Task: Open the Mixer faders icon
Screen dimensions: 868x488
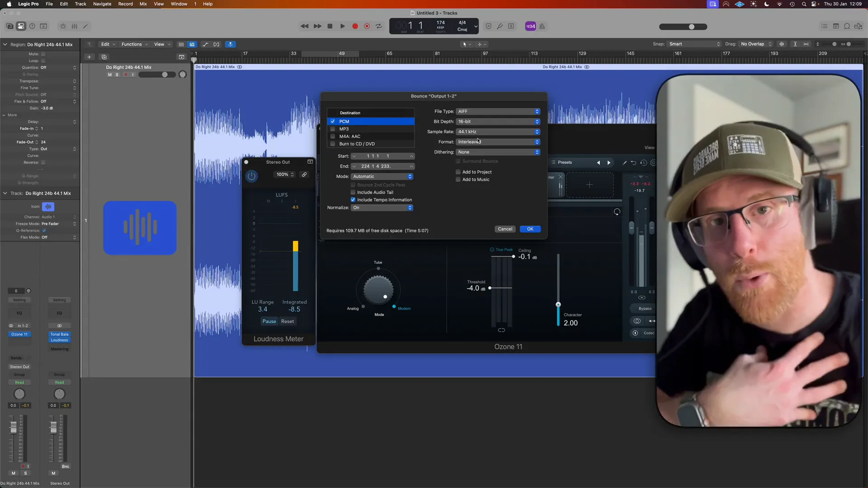Action: pos(74,26)
